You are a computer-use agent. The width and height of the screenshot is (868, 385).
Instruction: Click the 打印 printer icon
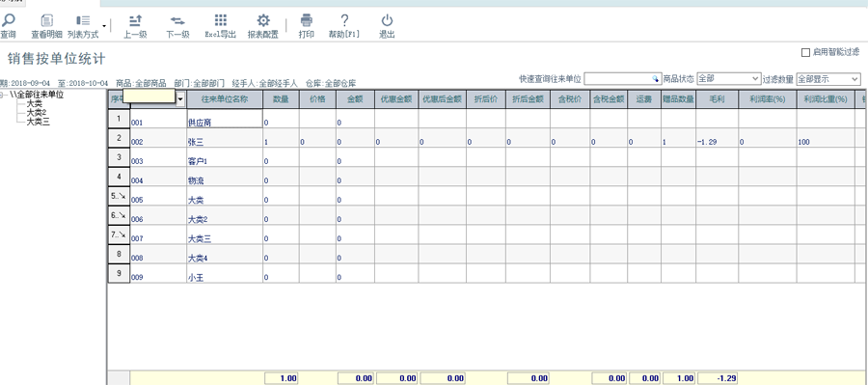pos(306,21)
